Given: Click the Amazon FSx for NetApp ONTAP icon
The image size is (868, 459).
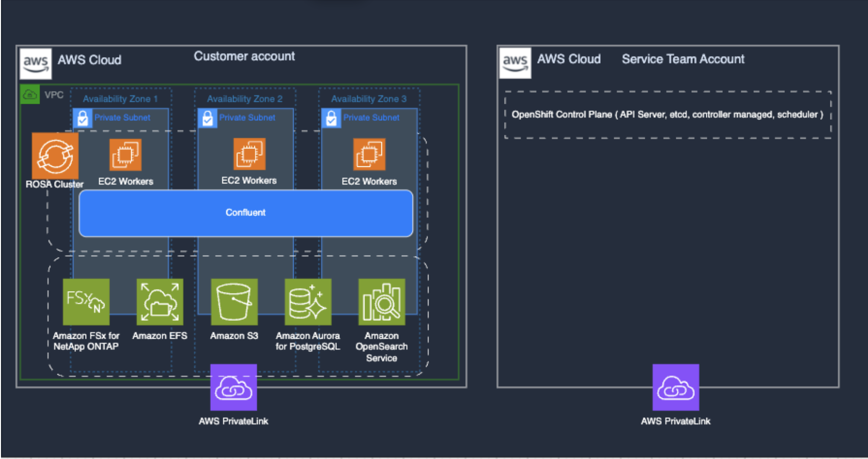Looking at the screenshot, I should pos(86,302).
